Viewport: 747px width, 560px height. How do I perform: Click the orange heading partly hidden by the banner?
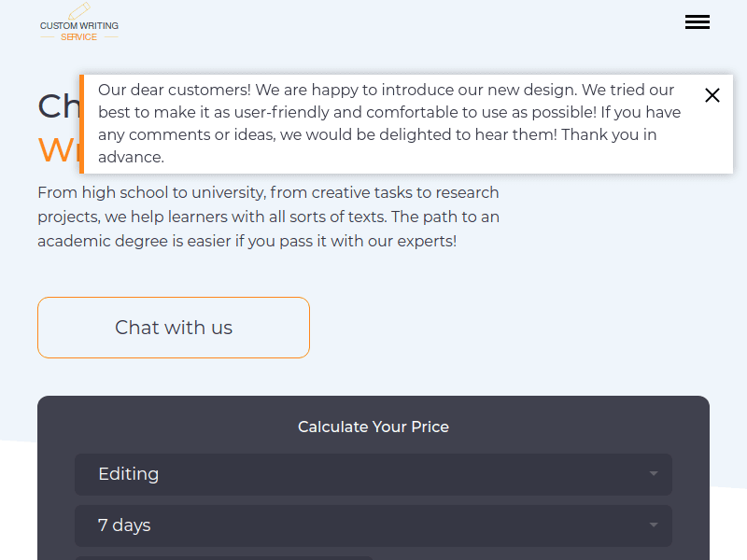(x=57, y=149)
